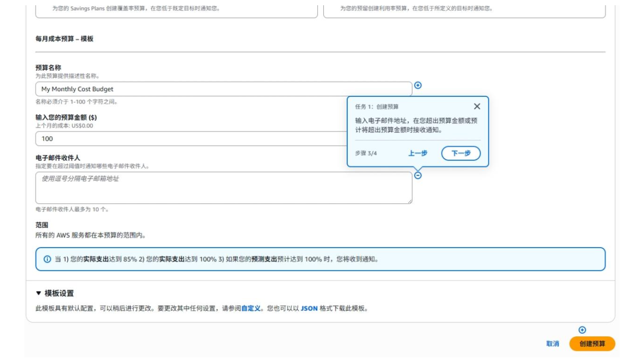The height and width of the screenshot is (362, 644).
Task: Click the spending notification info banner
Action: pyautogui.click(x=320, y=259)
